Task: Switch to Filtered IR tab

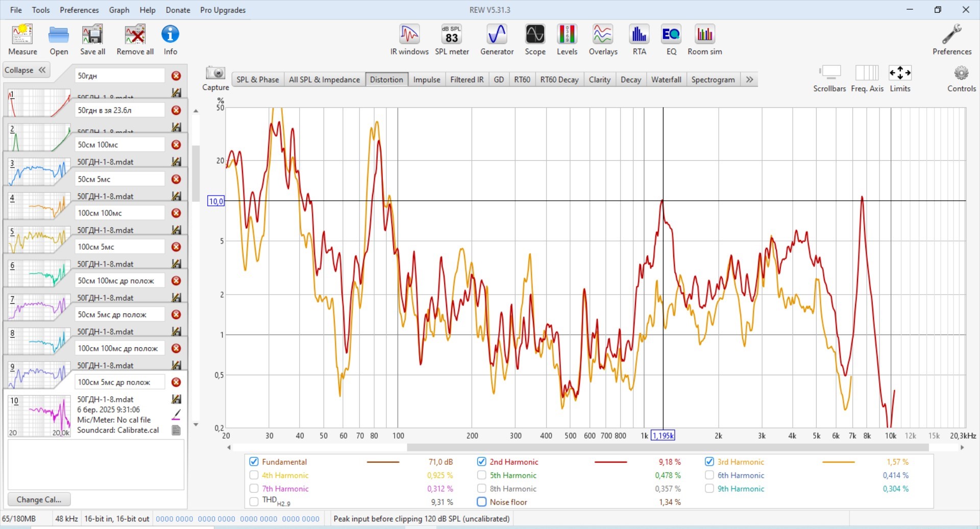Action: click(467, 80)
